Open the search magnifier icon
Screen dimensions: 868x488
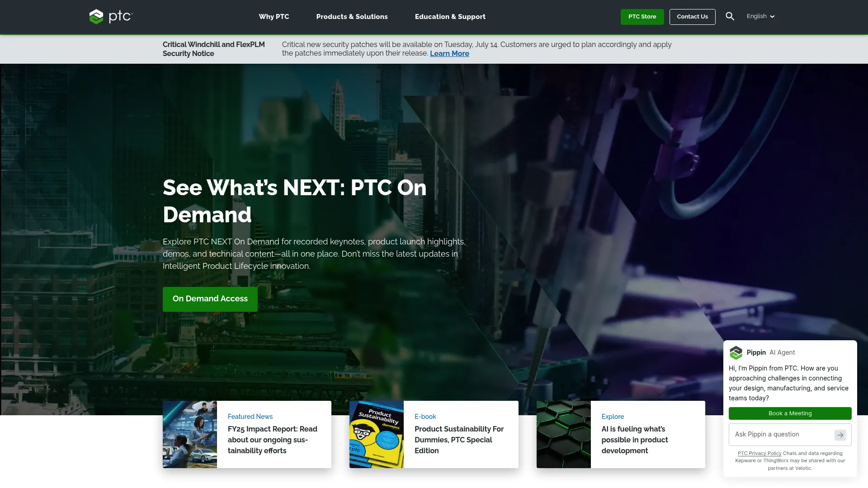tap(730, 16)
